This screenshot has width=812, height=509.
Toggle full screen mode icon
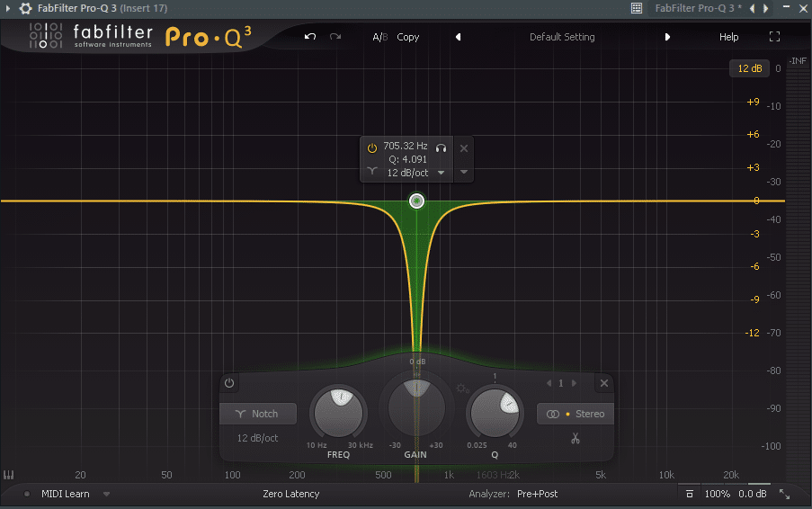coord(775,37)
